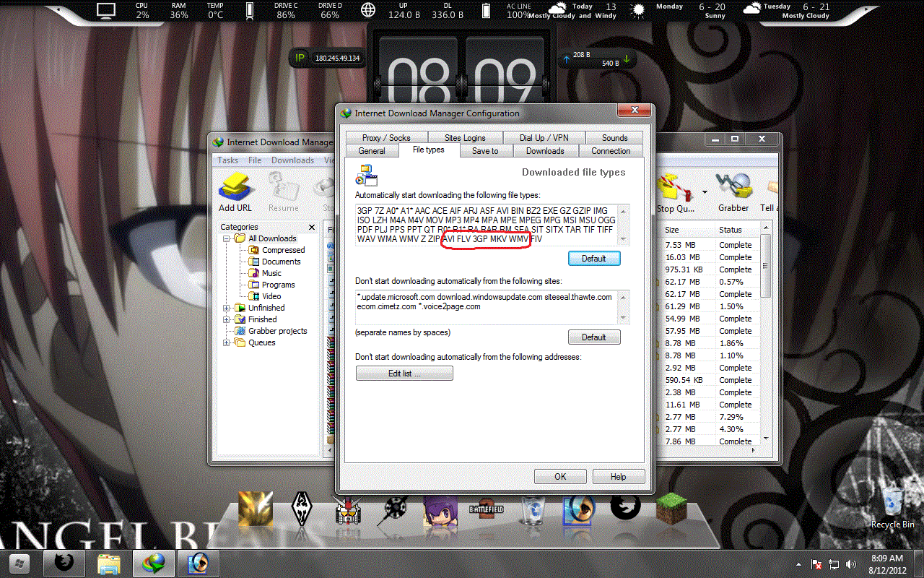This screenshot has width=924, height=578.
Task: Open the Downloads menu in IDM window
Action: [292, 160]
